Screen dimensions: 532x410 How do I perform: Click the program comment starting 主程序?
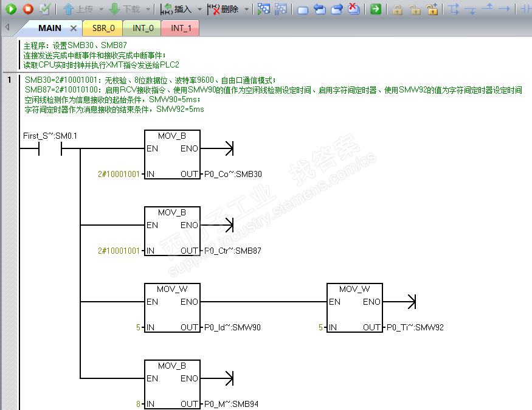coord(101,55)
